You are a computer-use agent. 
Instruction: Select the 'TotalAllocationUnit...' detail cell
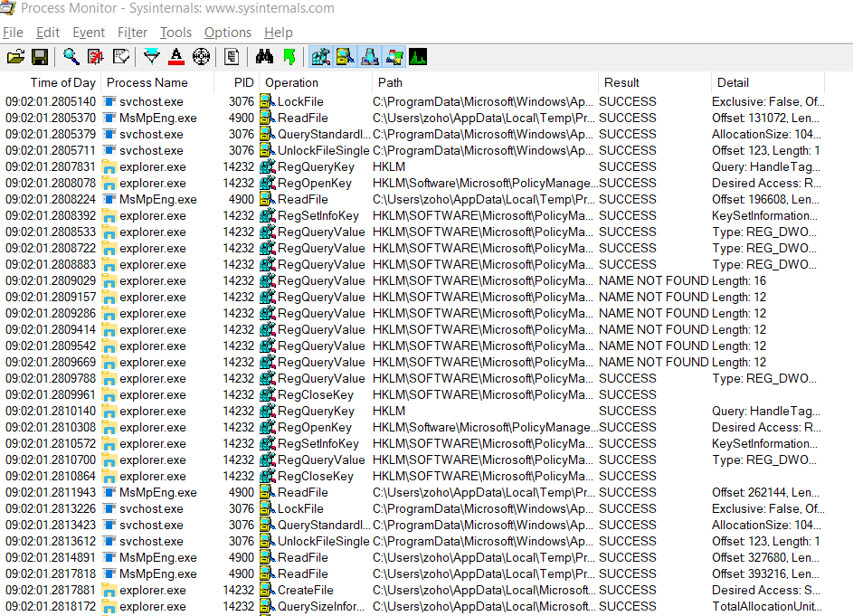pyautogui.click(x=766, y=606)
